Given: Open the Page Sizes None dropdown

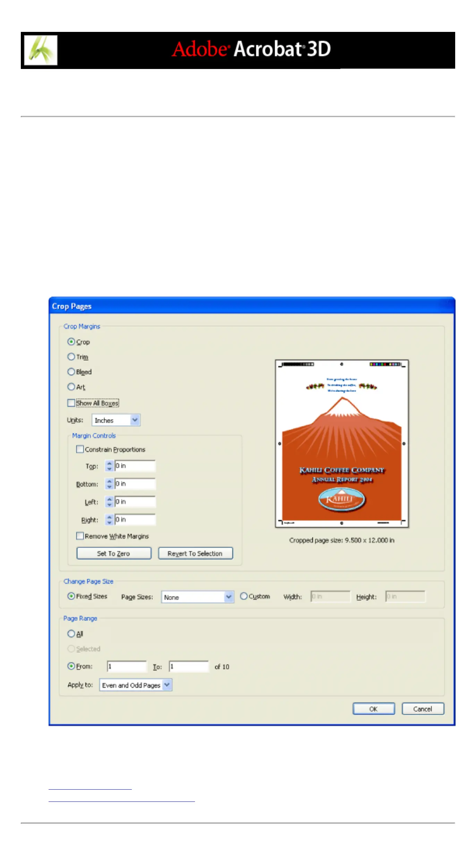Looking at the screenshot, I should point(197,597).
